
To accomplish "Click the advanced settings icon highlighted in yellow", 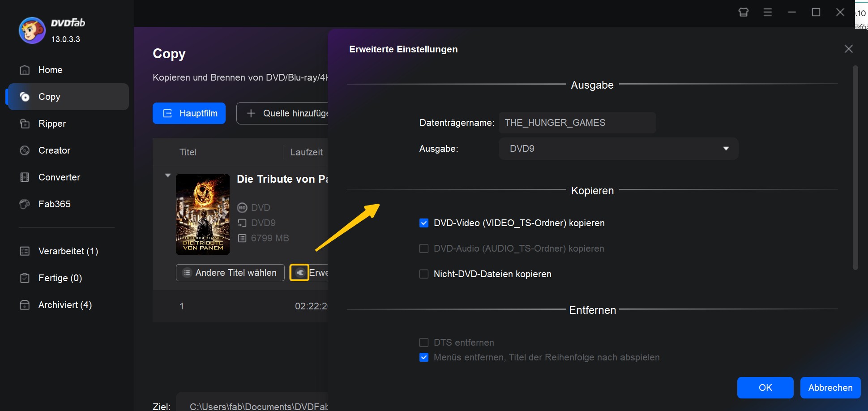I will [299, 273].
